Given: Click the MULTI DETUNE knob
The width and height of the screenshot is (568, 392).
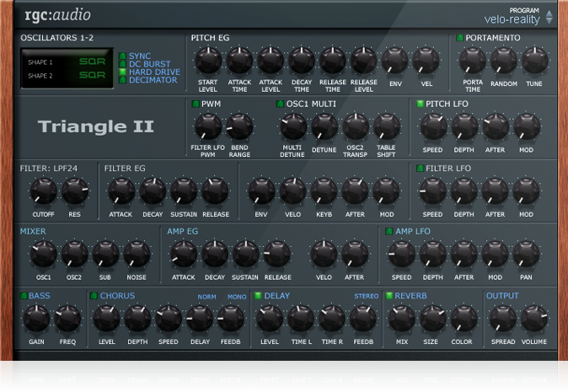Looking at the screenshot, I should coord(293,126).
